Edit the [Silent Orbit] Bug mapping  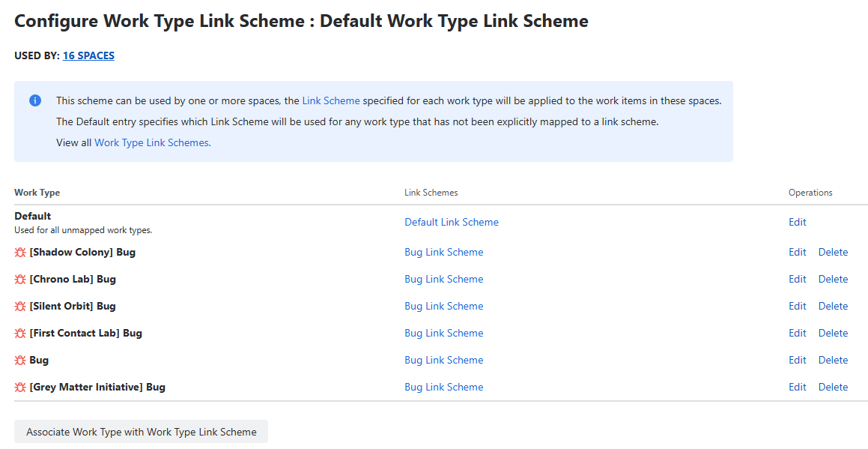(797, 306)
